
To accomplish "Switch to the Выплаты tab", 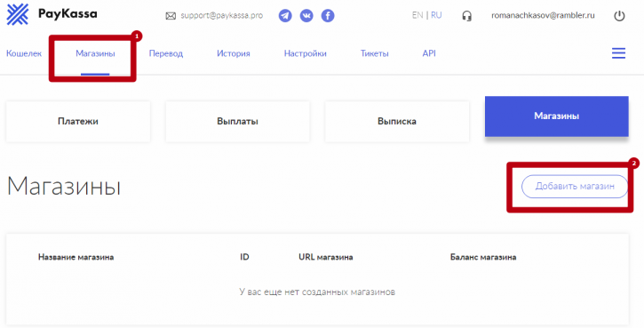I will 237,122.
